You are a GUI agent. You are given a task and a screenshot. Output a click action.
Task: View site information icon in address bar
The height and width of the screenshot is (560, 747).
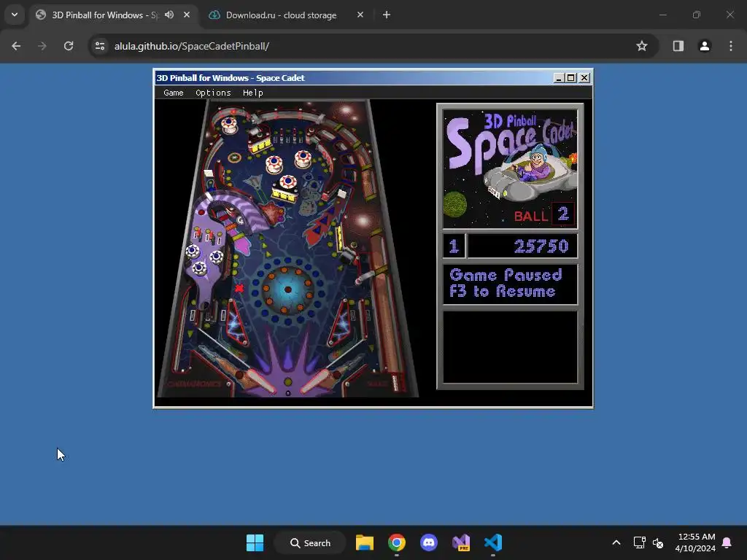pos(100,46)
